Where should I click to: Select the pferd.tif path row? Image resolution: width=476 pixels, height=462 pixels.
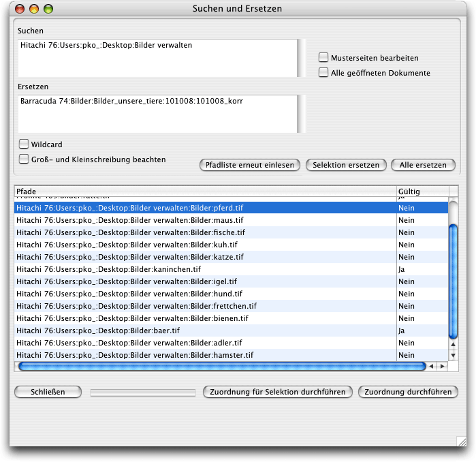(231, 208)
